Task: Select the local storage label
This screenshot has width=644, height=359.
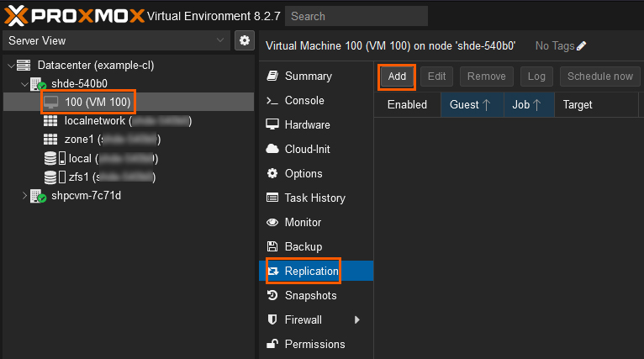Action: (x=113, y=158)
